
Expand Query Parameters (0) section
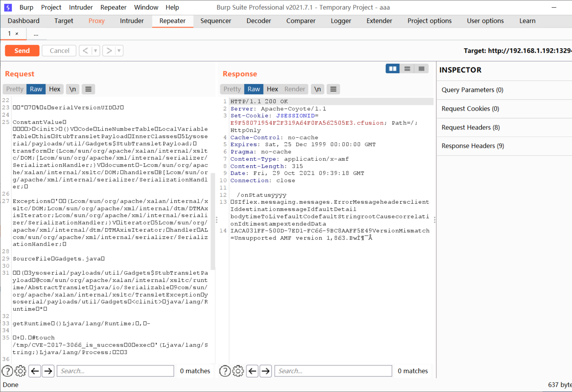[x=504, y=90]
